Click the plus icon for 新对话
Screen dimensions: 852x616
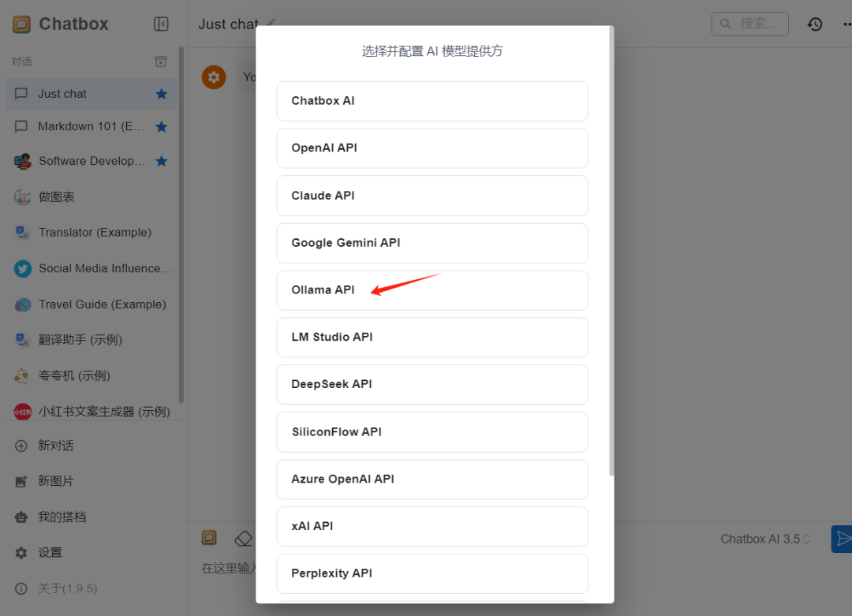(21, 446)
